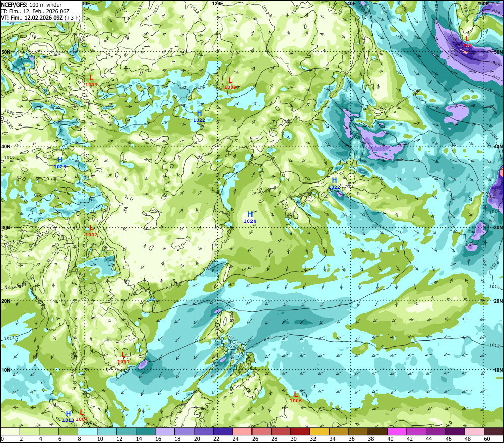Click the legend value "36"

pos(351,439)
